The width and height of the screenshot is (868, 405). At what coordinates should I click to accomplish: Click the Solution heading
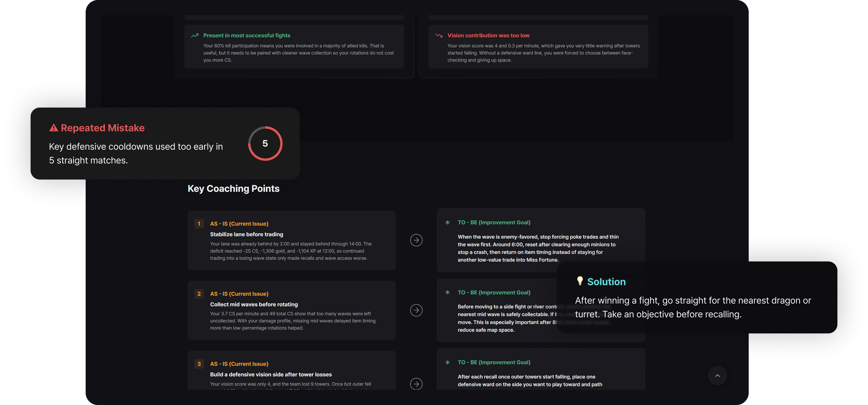pyautogui.click(x=606, y=282)
